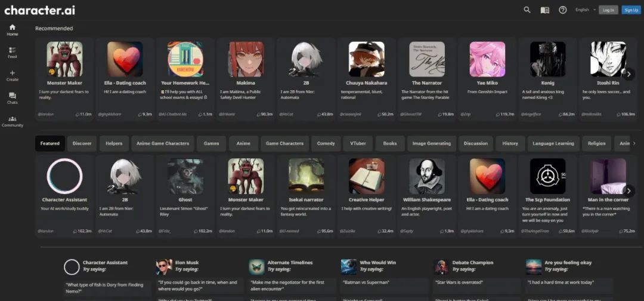Open Man in the corner avatar

point(608,176)
